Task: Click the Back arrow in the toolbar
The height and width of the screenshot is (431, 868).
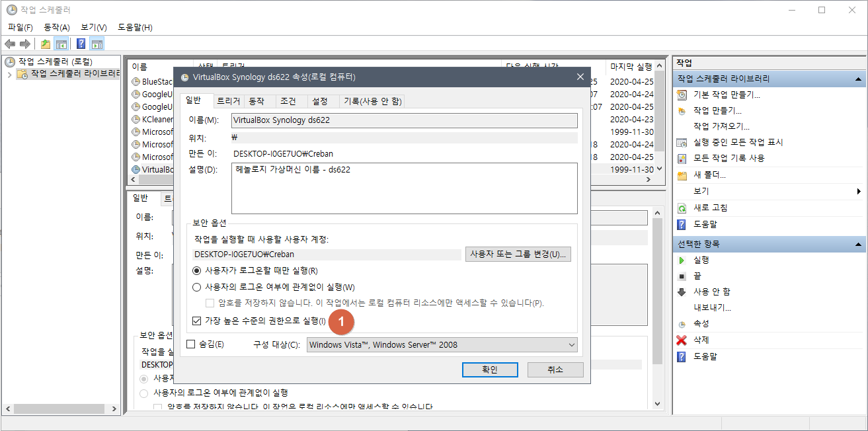Action: coord(10,44)
